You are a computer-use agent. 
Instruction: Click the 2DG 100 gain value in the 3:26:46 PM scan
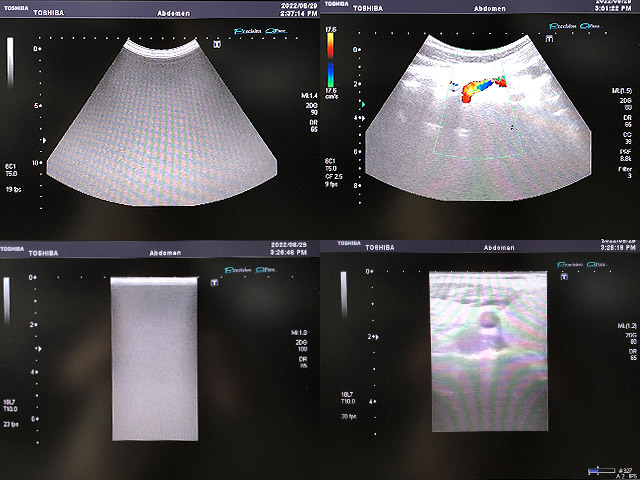pos(301,346)
